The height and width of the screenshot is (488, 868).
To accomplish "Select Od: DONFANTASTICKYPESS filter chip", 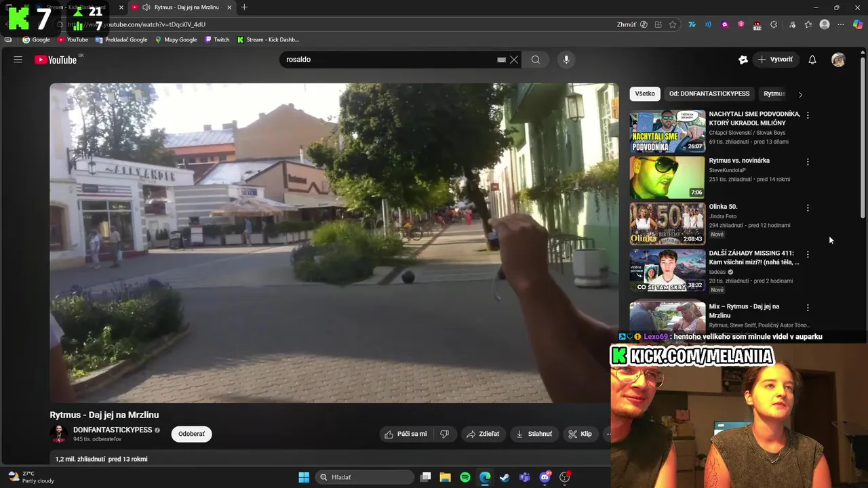I will (x=709, y=94).
